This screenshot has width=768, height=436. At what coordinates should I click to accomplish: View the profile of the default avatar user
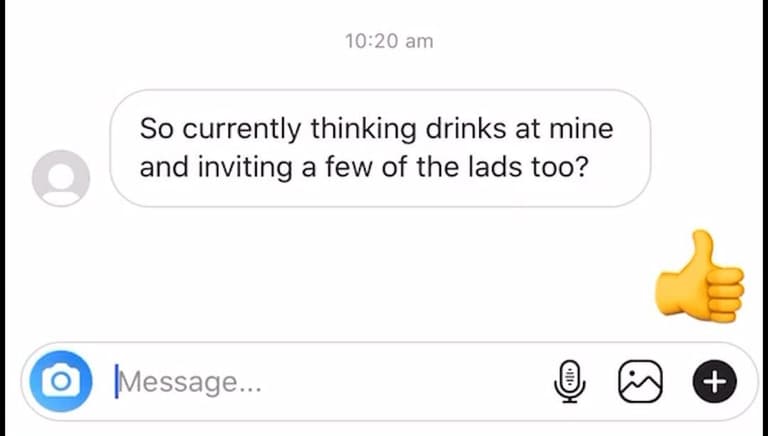[61, 178]
